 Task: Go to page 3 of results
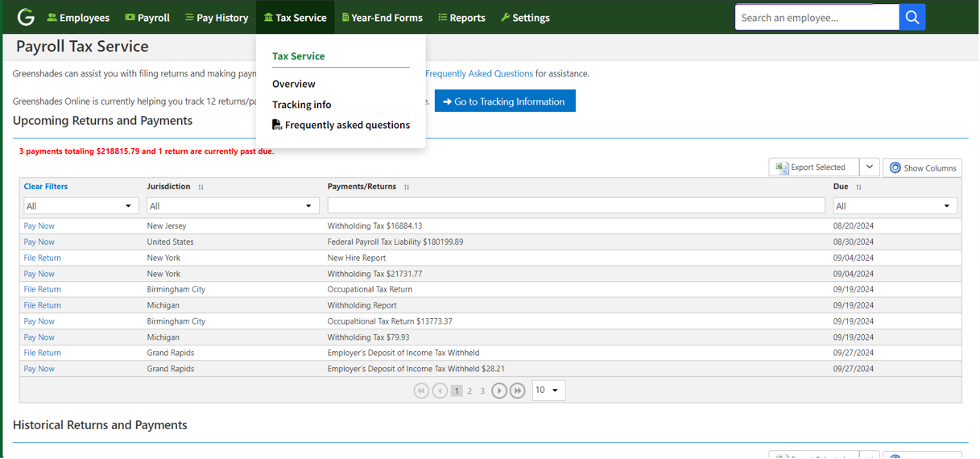click(x=482, y=391)
